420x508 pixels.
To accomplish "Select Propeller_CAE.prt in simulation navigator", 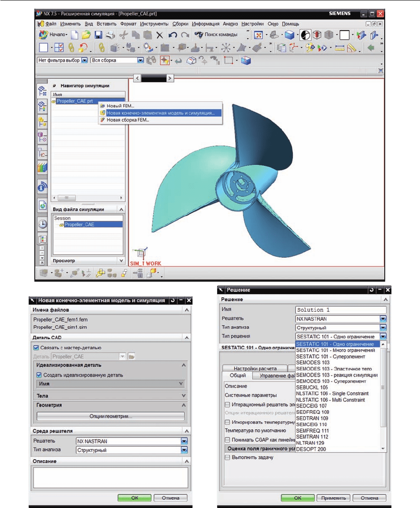I will [74, 101].
